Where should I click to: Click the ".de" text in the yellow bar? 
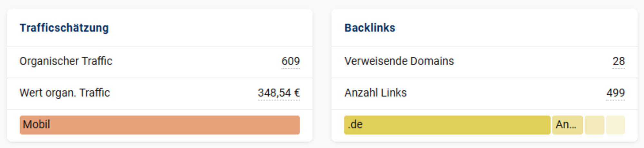click(x=355, y=124)
